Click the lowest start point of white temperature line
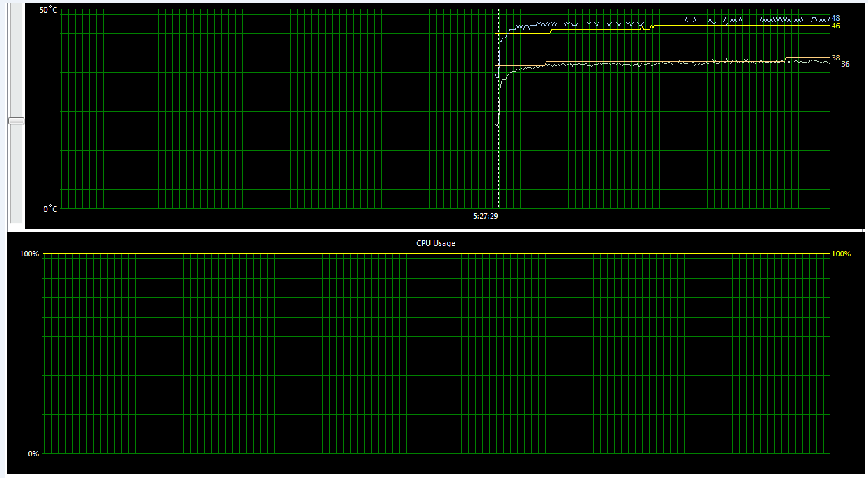The width and height of the screenshot is (868, 478). coord(496,124)
